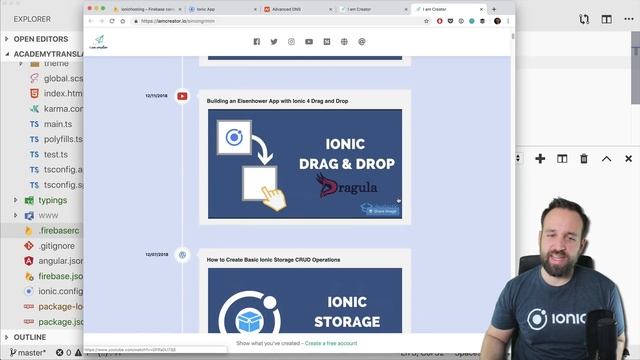The width and height of the screenshot is (640, 360).
Task: Open the Medium profile icon
Action: [327, 42]
